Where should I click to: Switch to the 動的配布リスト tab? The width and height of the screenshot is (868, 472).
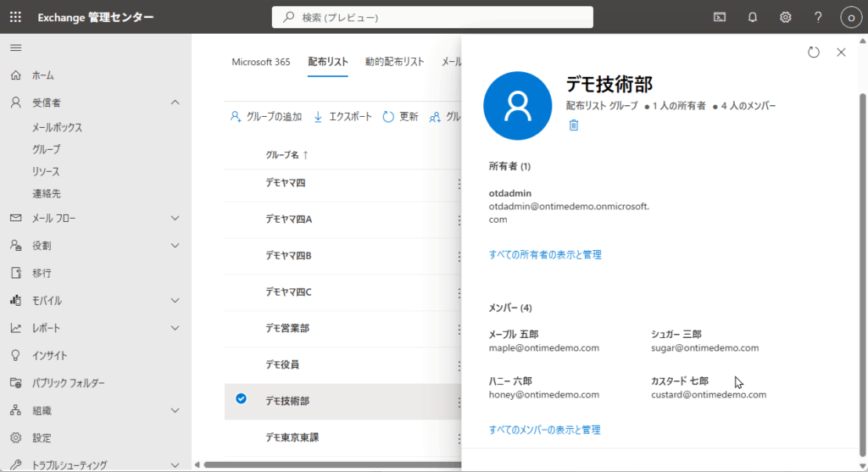[394, 62]
